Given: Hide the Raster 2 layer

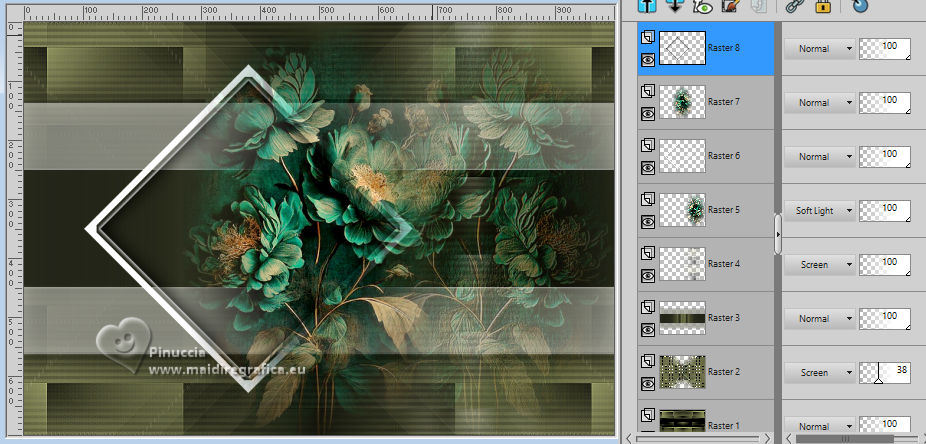Looking at the screenshot, I should point(648,383).
